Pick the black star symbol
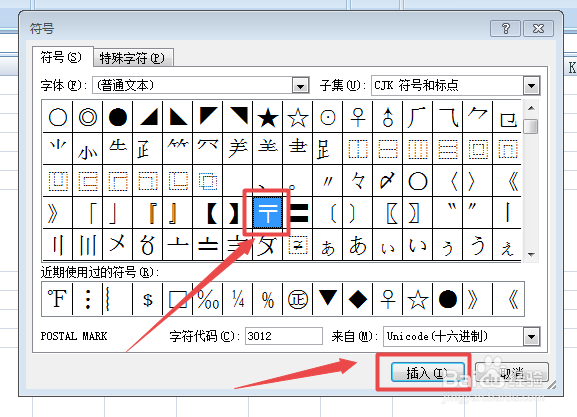Viewport: 577px width, 417px height. [268, 117]
